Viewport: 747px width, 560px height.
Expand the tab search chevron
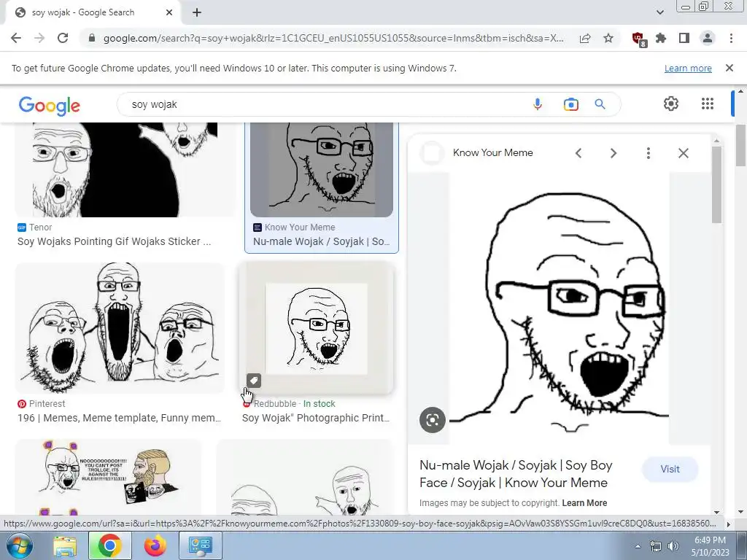pyautogui.click(x=659, y=12)
